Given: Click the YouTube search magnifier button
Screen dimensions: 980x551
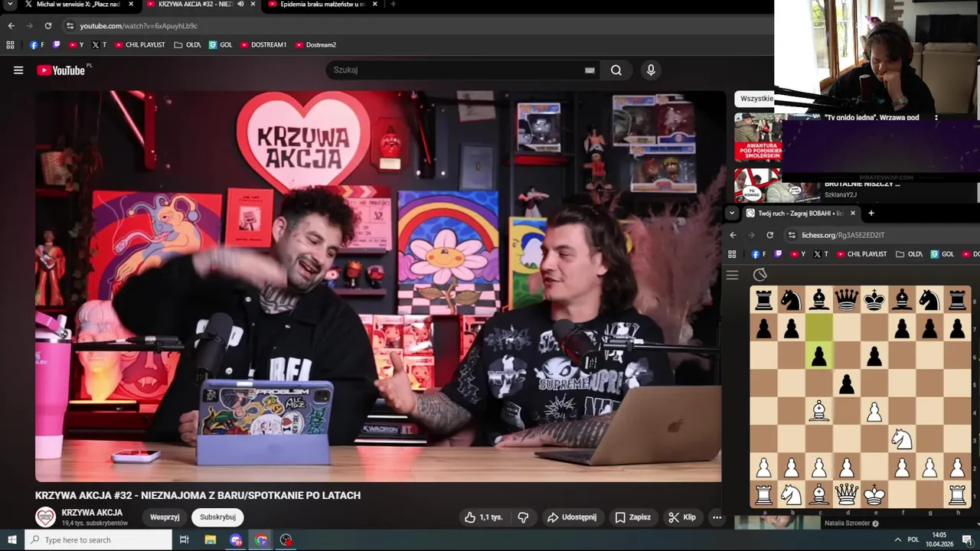Looking at the screenshot, I should point(616,70).
